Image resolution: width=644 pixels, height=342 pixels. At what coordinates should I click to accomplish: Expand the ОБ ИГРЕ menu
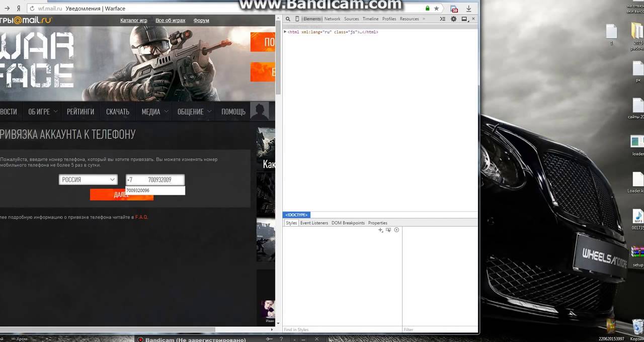click(x=43, y=112)
